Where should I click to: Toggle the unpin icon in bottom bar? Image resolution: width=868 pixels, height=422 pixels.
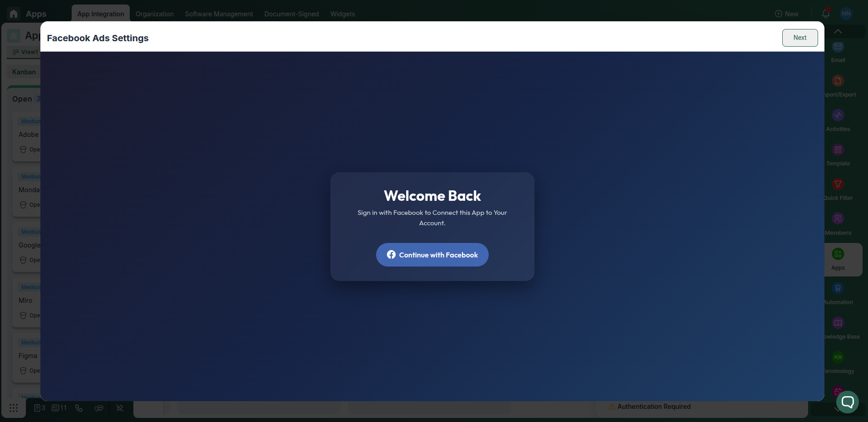tap(120, 408)
